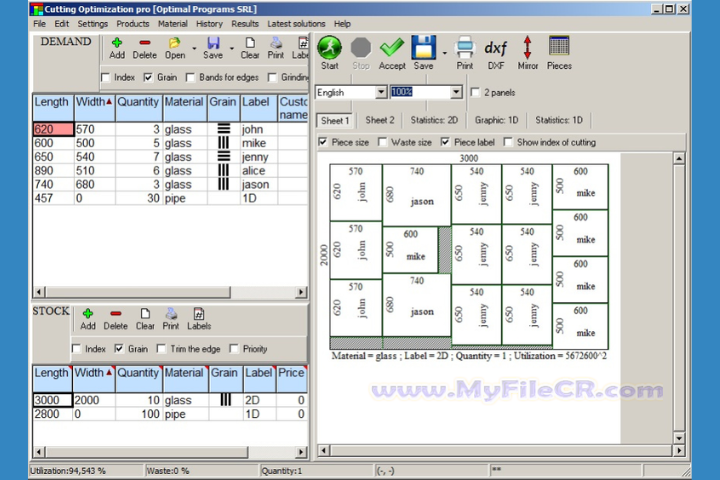
Task: Open the Settings menu
Action: click(92, 24)
